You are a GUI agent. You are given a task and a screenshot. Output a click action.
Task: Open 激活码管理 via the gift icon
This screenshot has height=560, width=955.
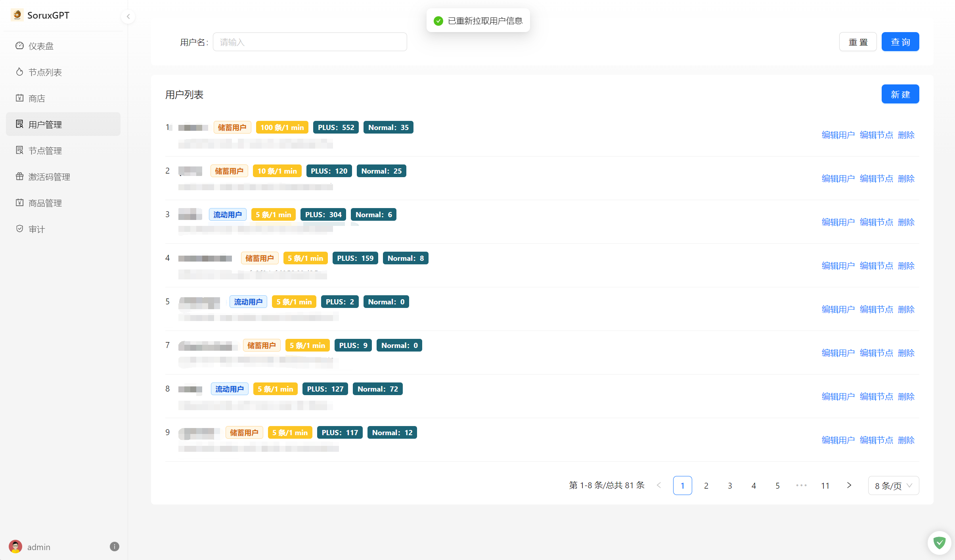coord(19,177)
